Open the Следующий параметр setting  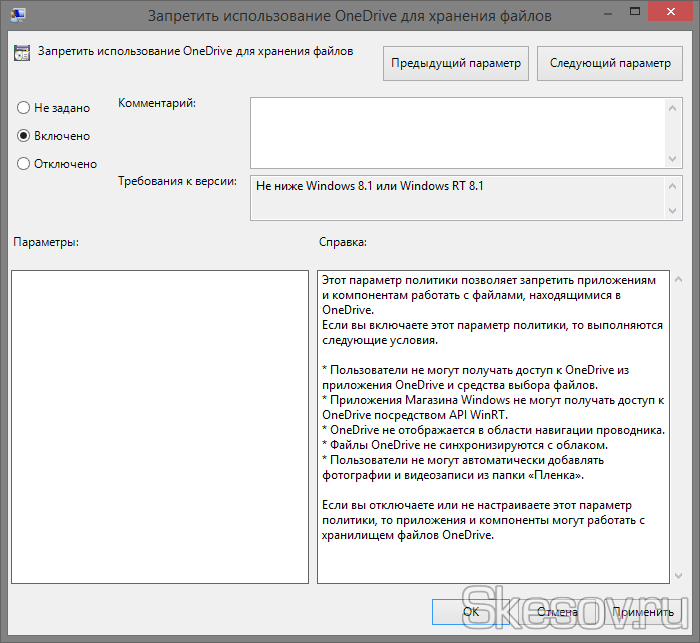coord(610,63)
